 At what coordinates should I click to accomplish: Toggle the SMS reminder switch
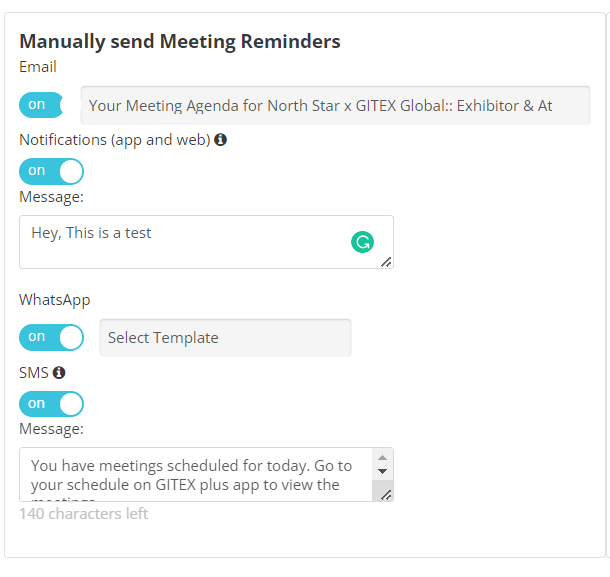coord(51,404)
